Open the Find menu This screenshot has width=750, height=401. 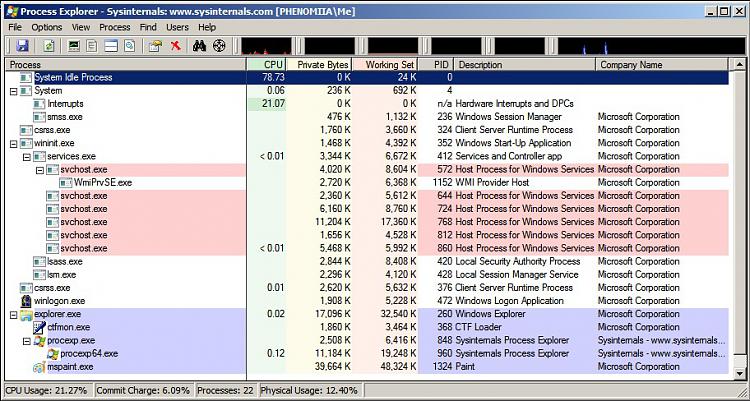pyautogui.click(x=148, y=27)
